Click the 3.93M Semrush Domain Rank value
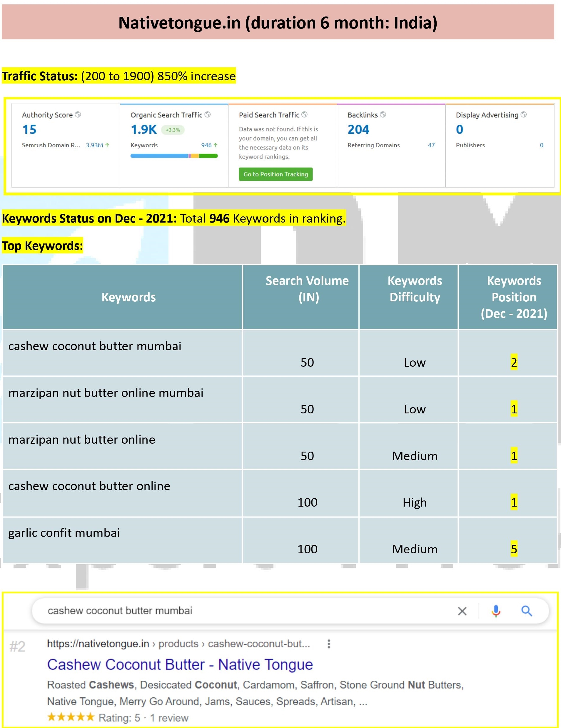Image resolution: width=561 pixels, height=728 pixels. point(94,145)
